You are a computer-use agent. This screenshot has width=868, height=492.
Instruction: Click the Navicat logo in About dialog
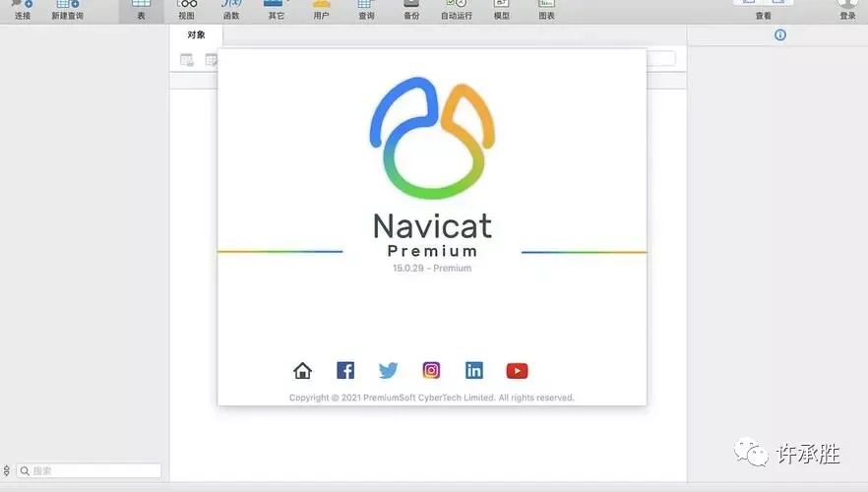tap(432, 137)
